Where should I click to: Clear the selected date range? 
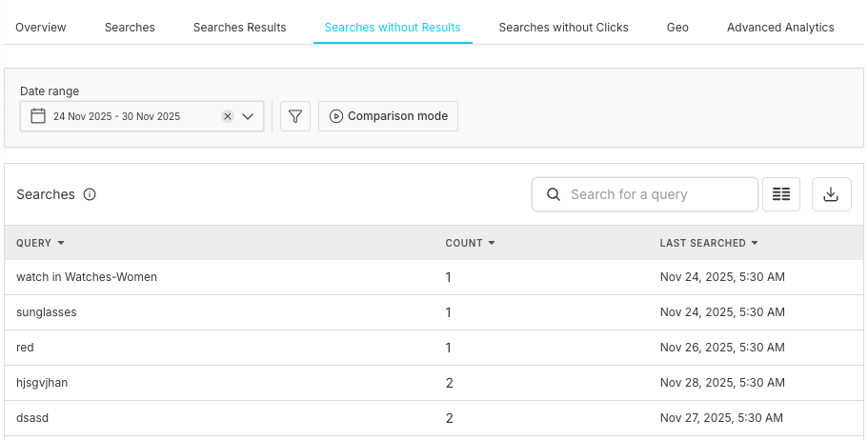coord(228,116)
